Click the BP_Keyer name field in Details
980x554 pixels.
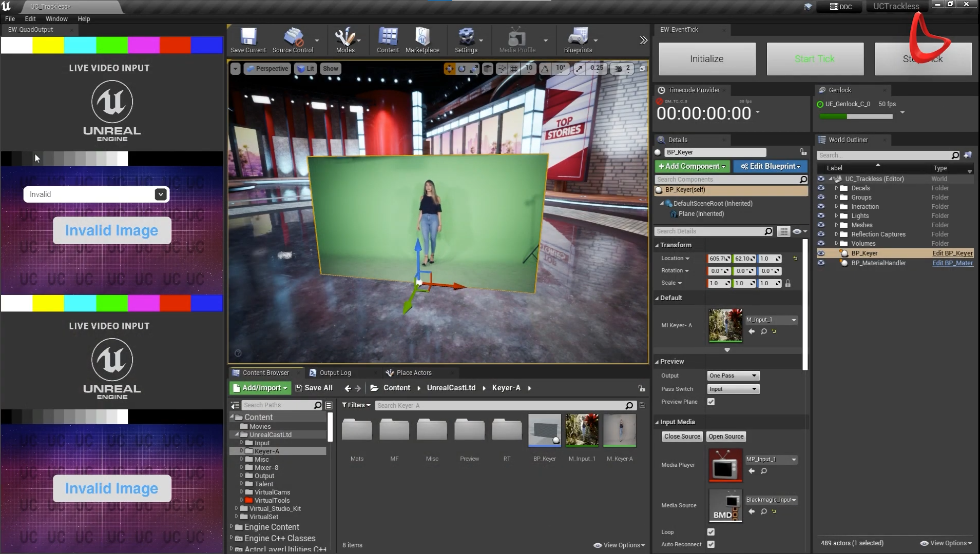pyautogui.click(x=715, y=152)
